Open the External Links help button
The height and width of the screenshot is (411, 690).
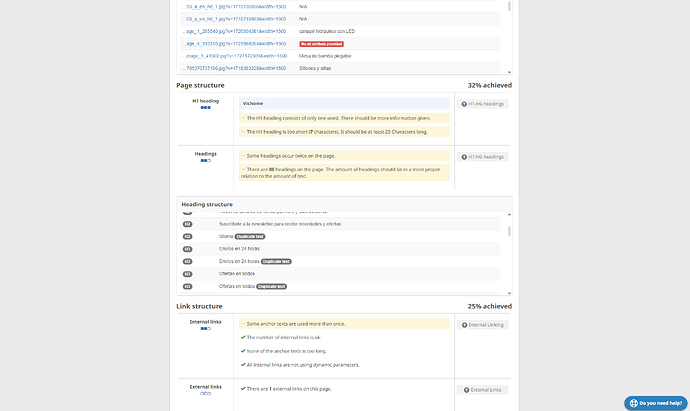pyautogui.click(x=484, y=389)
